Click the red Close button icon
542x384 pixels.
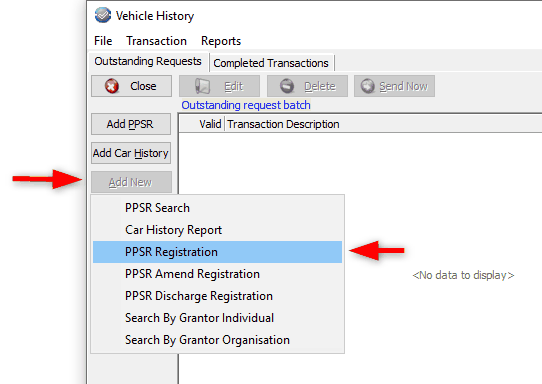(112, 86)
